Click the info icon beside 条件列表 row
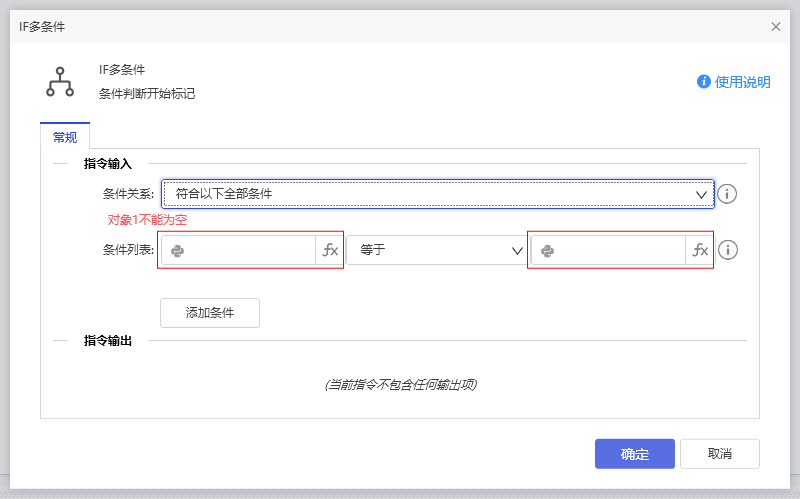This screenshot has height=499, width=800. coord(728,250)
